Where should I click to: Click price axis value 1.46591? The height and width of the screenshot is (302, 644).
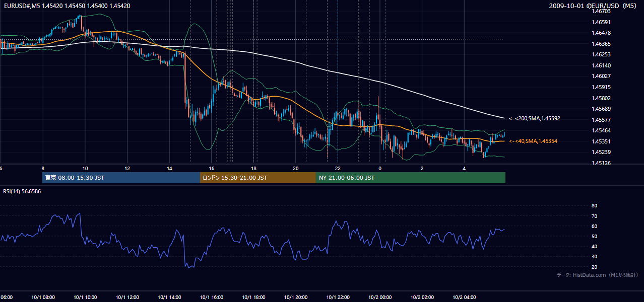point(601,22)
